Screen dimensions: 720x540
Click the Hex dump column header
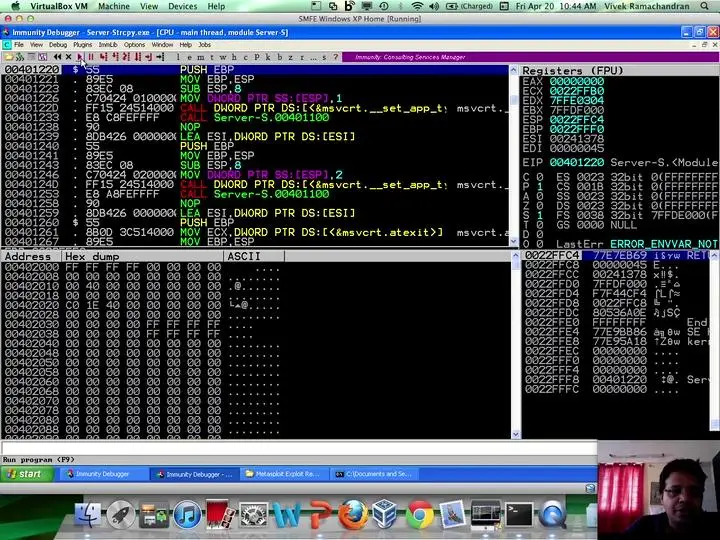point(142,256)
